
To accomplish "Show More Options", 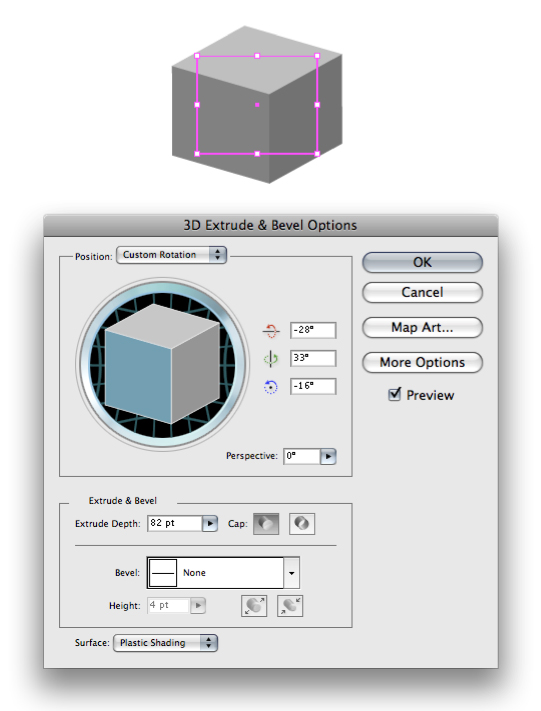I will tap(422, 362).
